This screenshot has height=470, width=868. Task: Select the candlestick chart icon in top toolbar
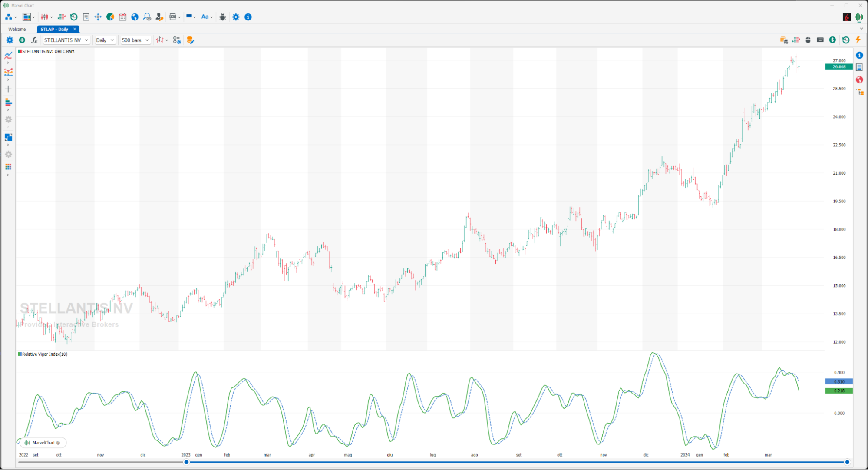pos(44,17)
